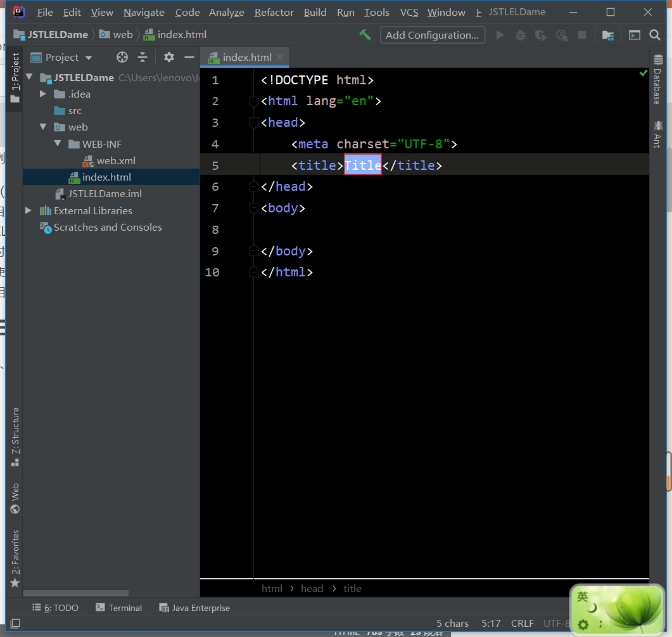
Task: Open the File menu
Action: (45, 13)
